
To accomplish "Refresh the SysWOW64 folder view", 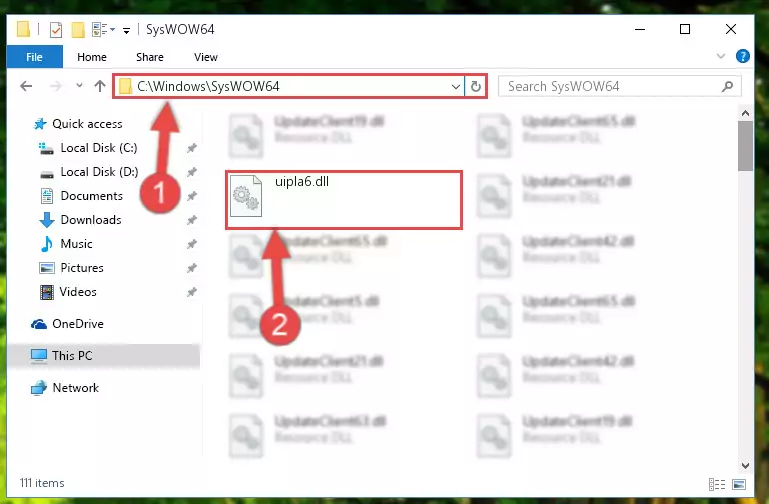I will [475, 87].
